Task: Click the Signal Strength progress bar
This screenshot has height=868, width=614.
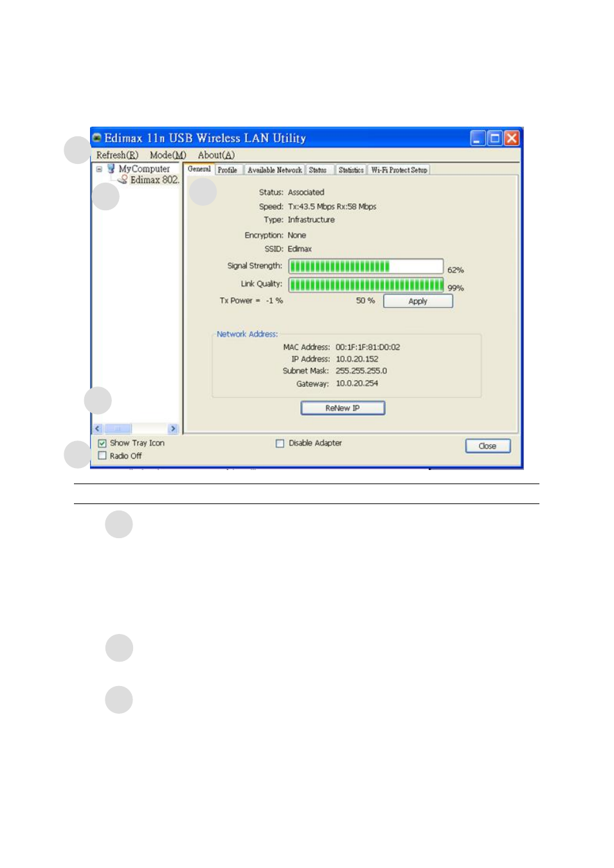Action: pos(365,266)
